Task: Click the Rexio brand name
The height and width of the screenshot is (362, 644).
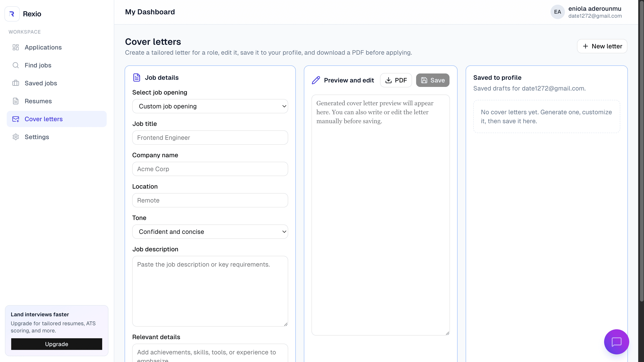Action: point(32,14)
